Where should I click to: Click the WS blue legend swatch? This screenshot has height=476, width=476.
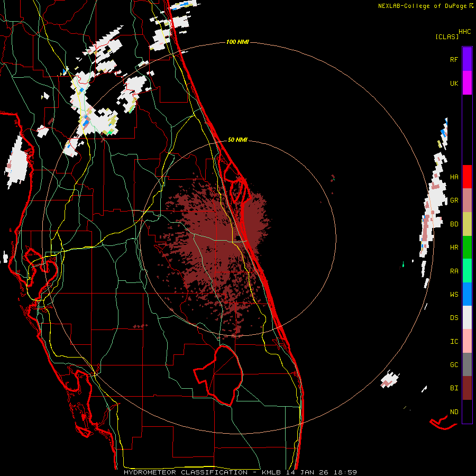pyautogui.click(x=467, y=294)
